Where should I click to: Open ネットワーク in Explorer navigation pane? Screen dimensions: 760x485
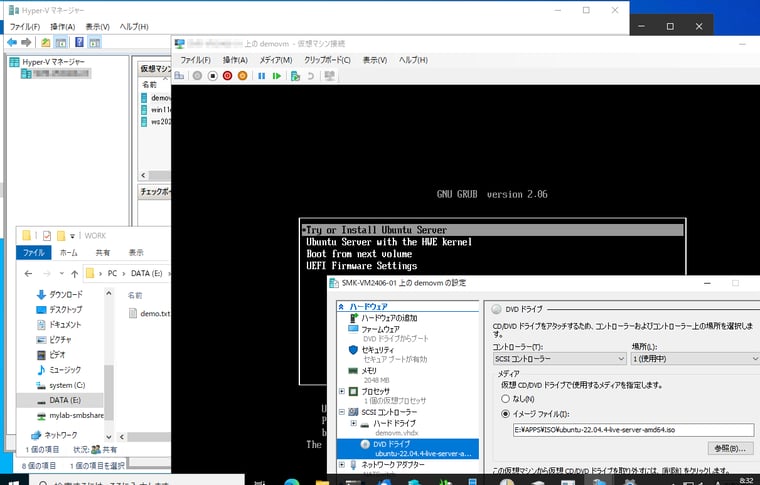(x=60, y=435)
